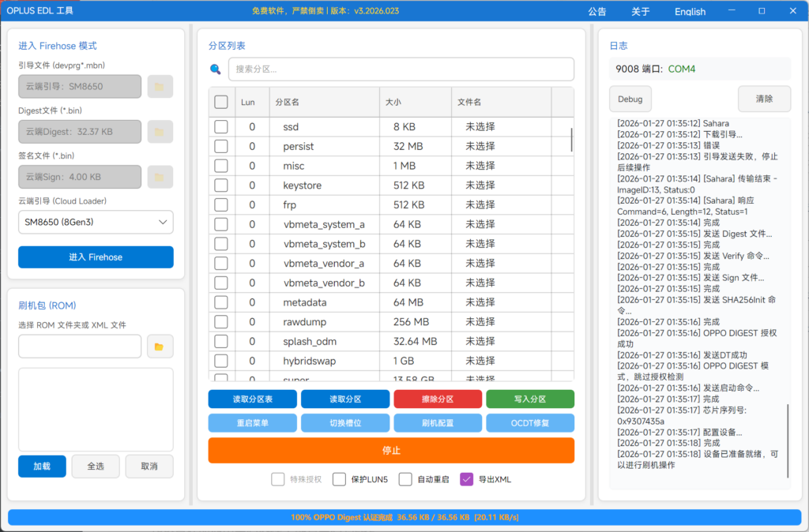Click folder icon next to 引导文件 field
The height and width of the screenshot is (532, 809).
click(x=160, y=87)
